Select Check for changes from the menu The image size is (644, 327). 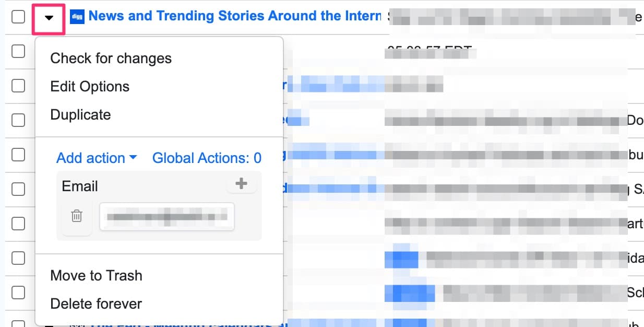pyautogui.click(x=111, y=58)
